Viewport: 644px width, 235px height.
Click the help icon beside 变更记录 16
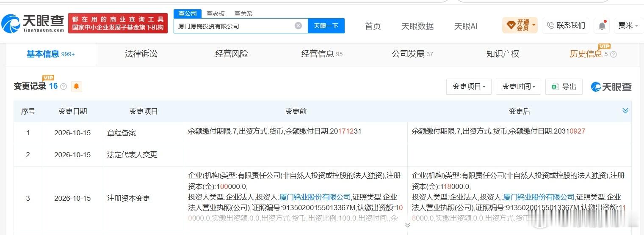64,87
